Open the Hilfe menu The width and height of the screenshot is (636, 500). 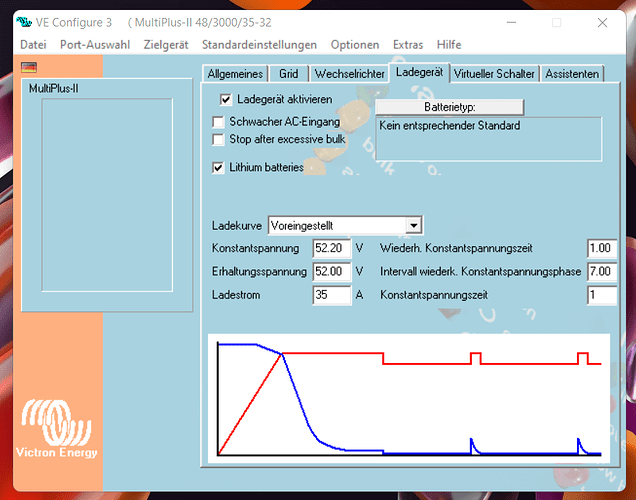pos(449,45)
